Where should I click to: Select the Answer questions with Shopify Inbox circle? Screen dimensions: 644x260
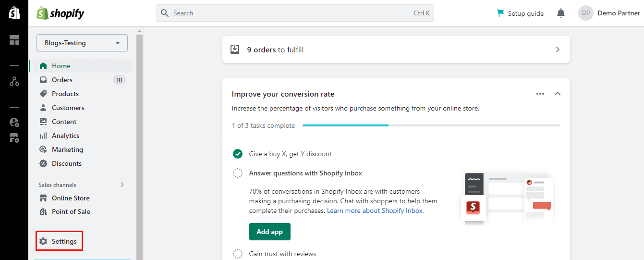pyautogui.click(x=238, y=173)
